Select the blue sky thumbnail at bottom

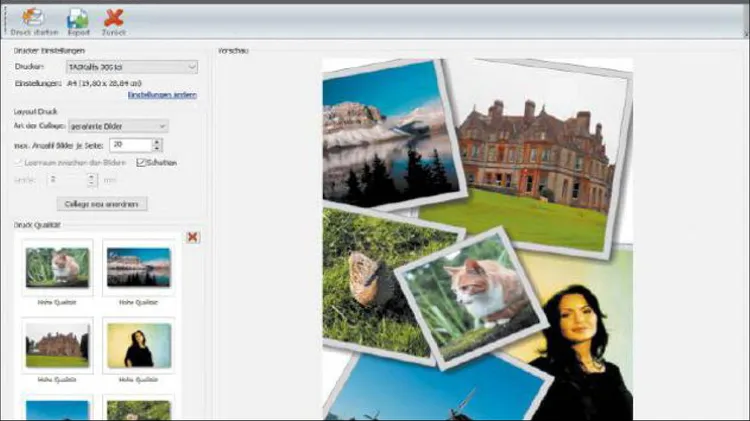pos(57,410)
